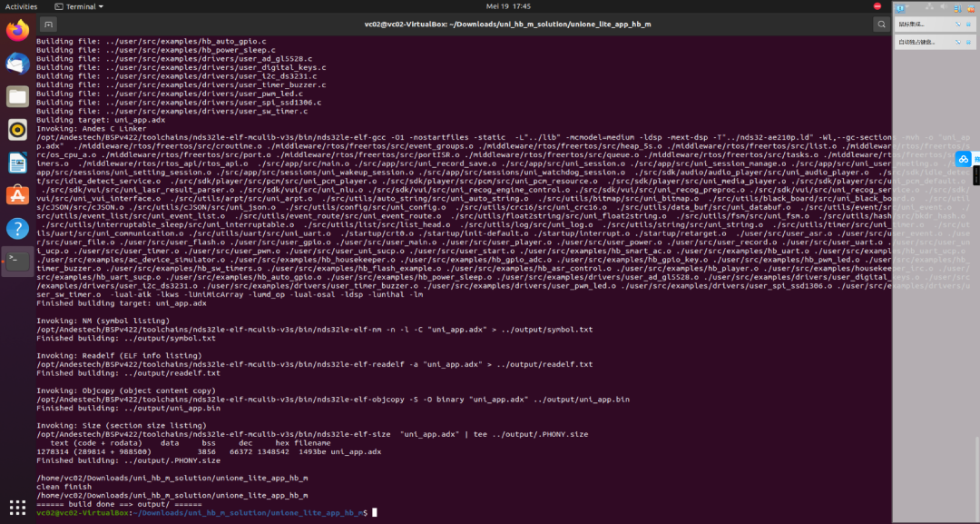
Task: Suppress the 鼠标集成 notification with its crossed icon
Action: point(957,25)
